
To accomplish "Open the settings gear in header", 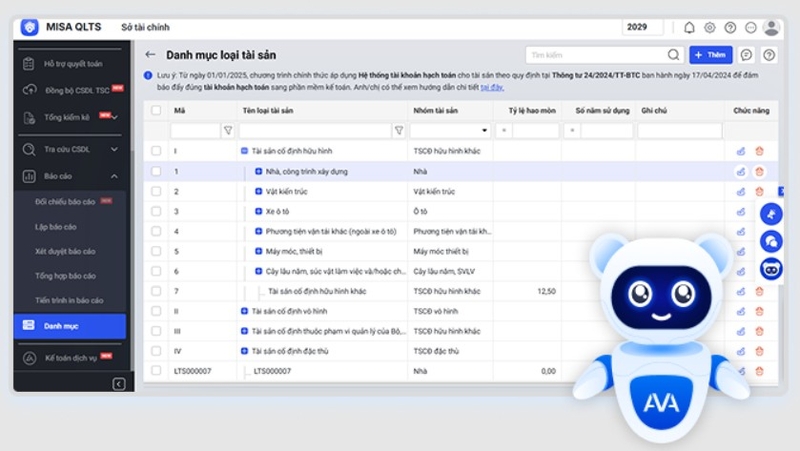I will coord(709,28).
